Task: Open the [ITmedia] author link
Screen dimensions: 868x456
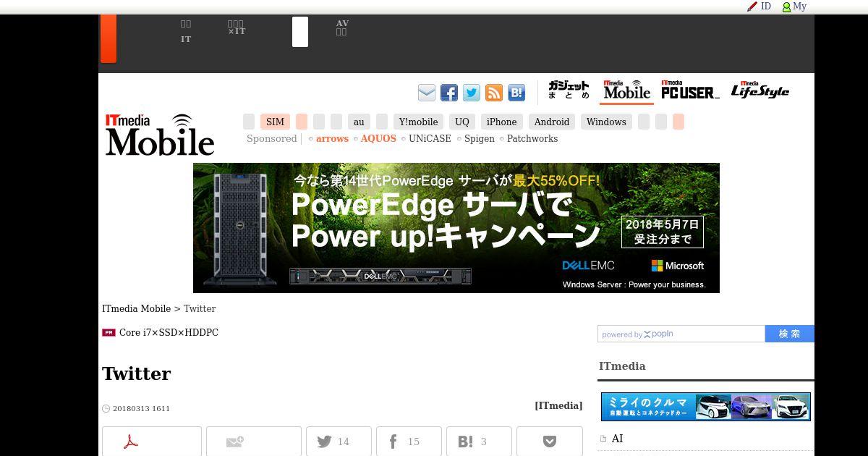Action: pyautogui.click(x=558, y=405)
